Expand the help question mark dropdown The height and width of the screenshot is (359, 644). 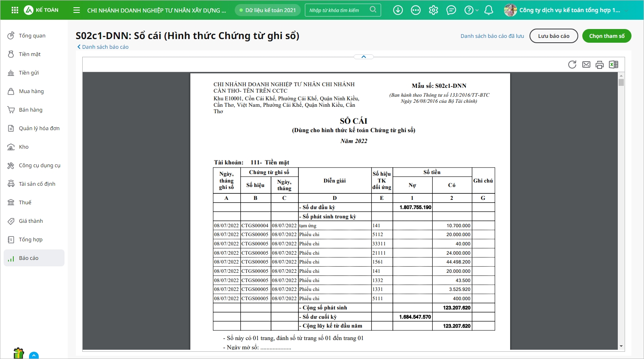coord(471,10)
